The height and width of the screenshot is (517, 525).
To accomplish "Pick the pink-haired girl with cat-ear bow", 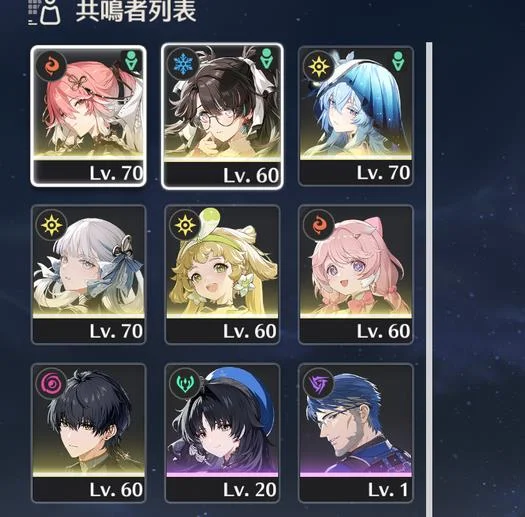I will (356, 274).
